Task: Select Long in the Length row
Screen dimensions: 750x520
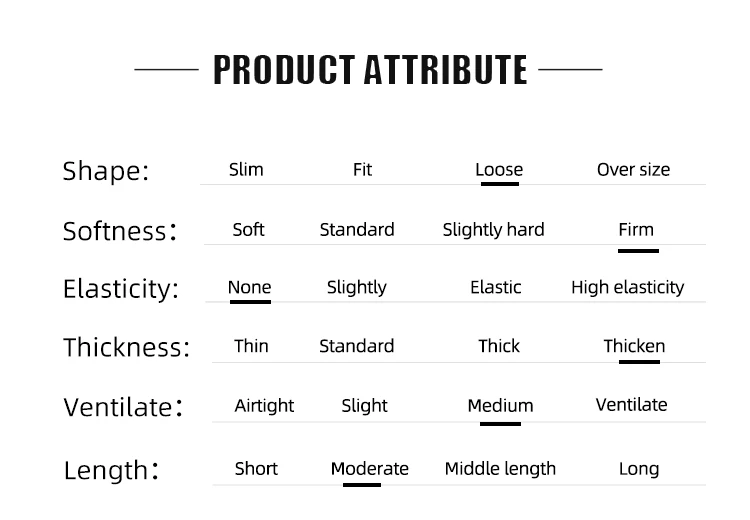Action: (x=639, y=469)
